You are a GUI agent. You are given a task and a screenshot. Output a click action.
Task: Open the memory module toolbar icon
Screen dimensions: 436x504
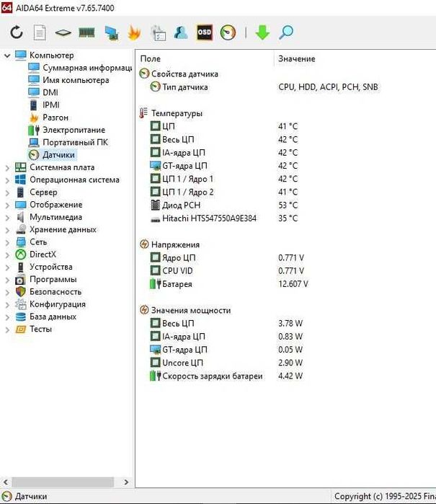coord(86,32)
